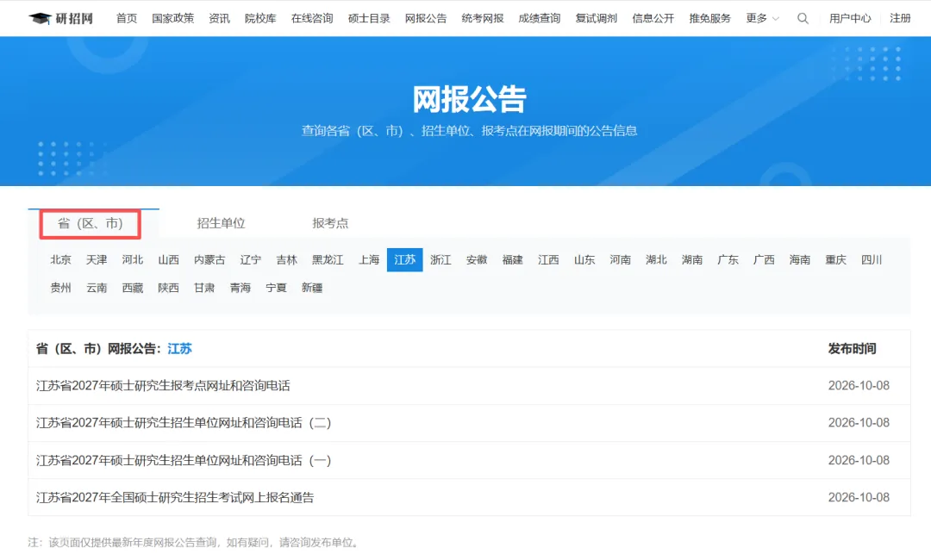Select province 河南
Viewport: 931px width, 560px height.
[x=621, y=260]
